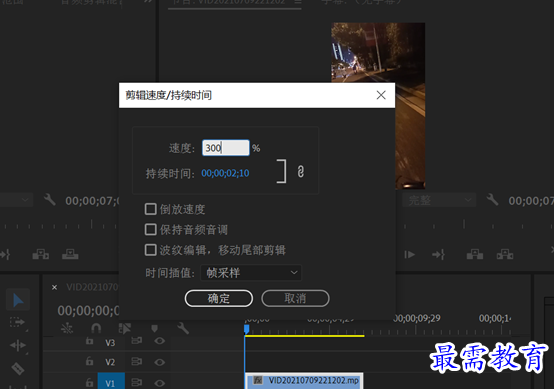Toggle V3 sync lock icon
Viewport: 554px width, 389px height.
pos(136,341)
